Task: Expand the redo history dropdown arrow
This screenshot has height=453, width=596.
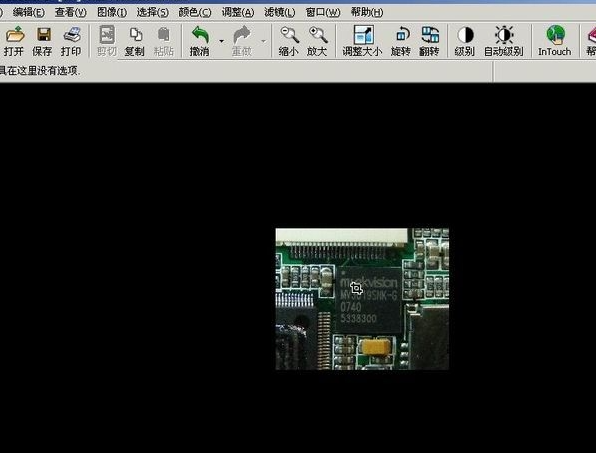Action: [263, 41]
